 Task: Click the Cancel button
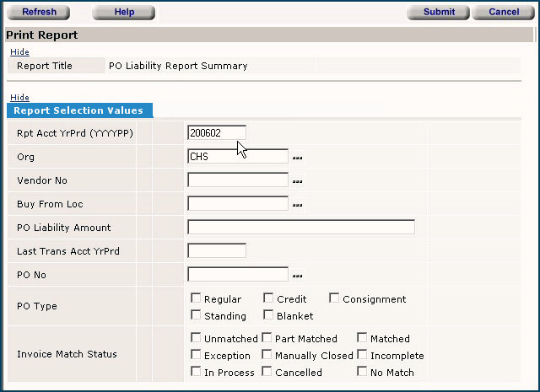coord(503,12)
